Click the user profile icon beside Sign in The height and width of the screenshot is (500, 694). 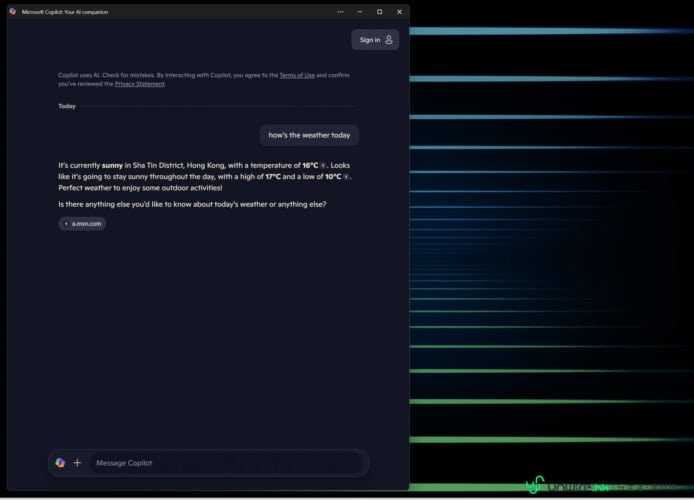pos(389,40)
